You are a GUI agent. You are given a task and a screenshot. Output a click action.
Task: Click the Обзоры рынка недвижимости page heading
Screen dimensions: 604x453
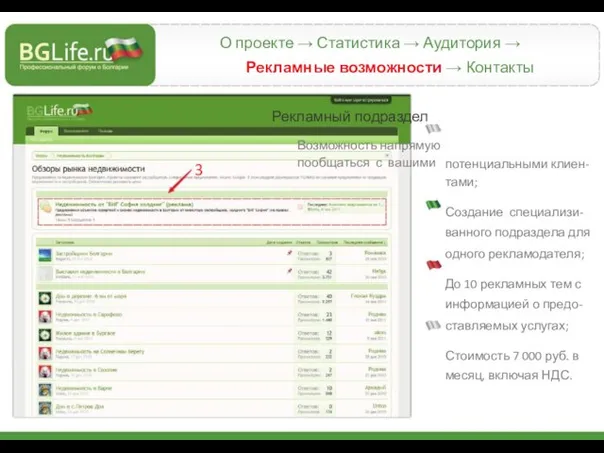point(89,169)
